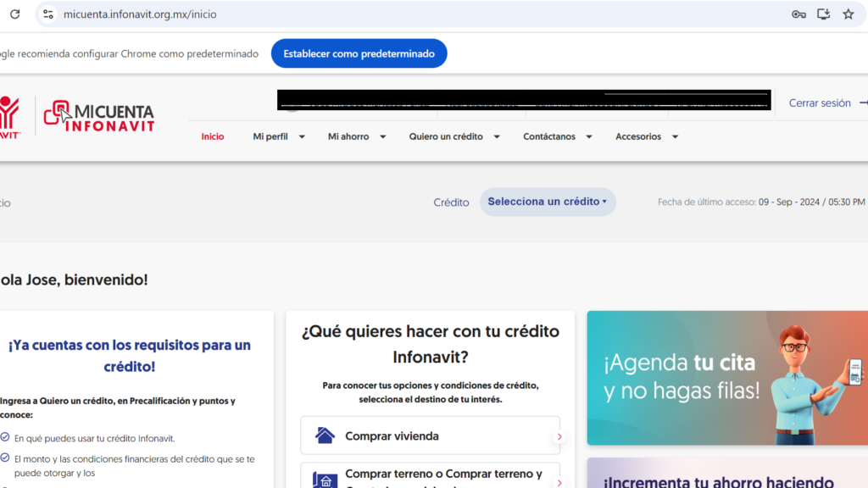Click the terrain icon beside Comprar terreno

pyautogui.click(x=325, y=480)
